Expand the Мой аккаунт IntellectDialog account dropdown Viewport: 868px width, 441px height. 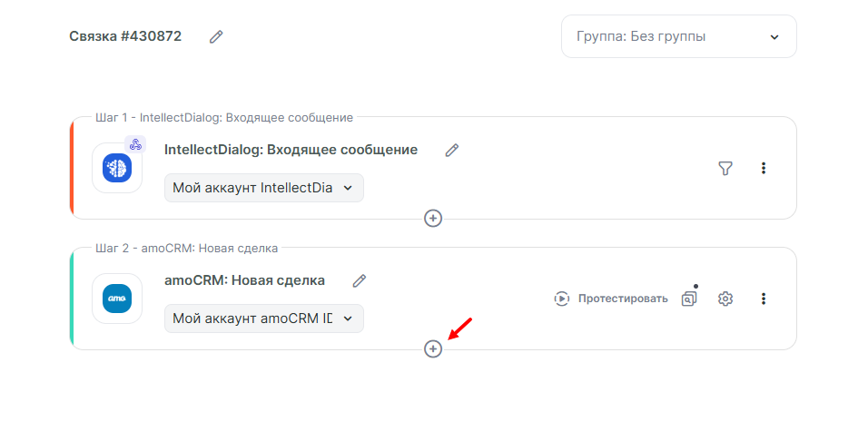coord(263,188)
